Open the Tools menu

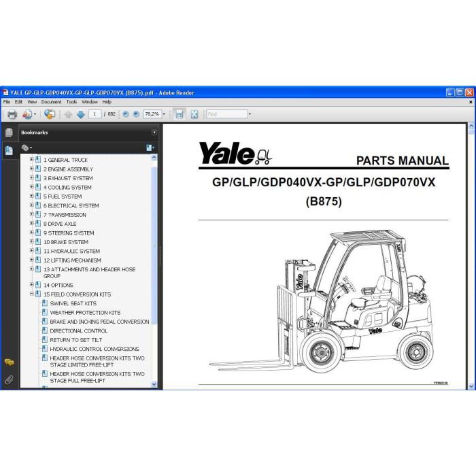[71, 102]
